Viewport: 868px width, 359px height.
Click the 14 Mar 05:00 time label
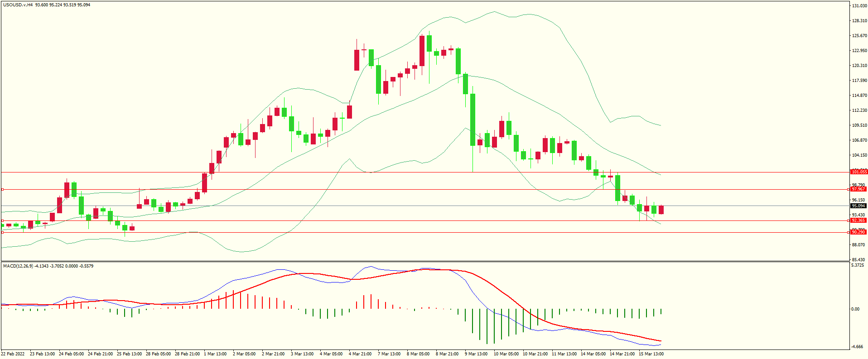[x=593, y=354]
